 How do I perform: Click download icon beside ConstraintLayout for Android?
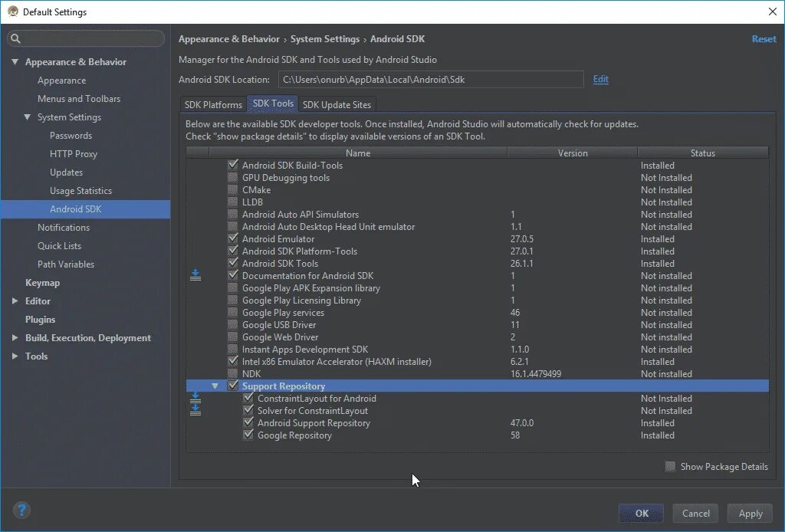click(195, 399)
